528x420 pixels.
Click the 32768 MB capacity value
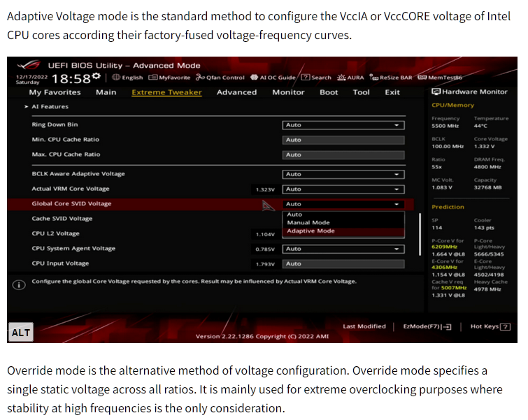pyautogui.click(x=487, y=187)
